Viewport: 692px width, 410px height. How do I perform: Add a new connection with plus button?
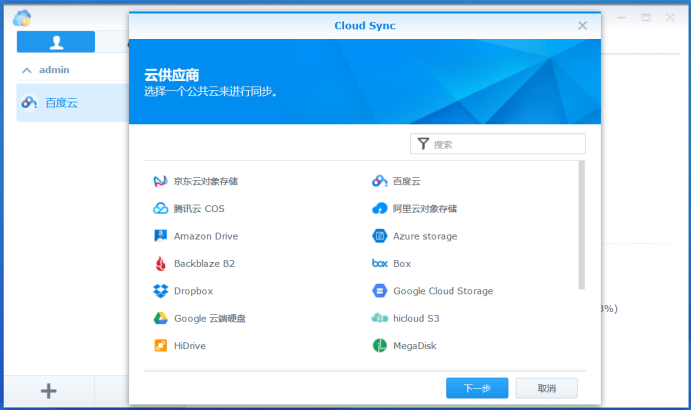click(49, 391)
